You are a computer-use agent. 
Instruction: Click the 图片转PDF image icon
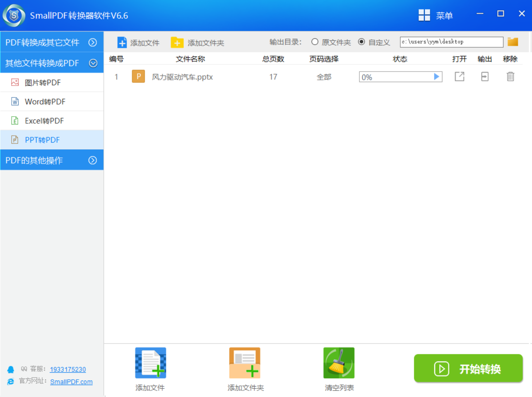pyautogui.click(x=15, y=82)
